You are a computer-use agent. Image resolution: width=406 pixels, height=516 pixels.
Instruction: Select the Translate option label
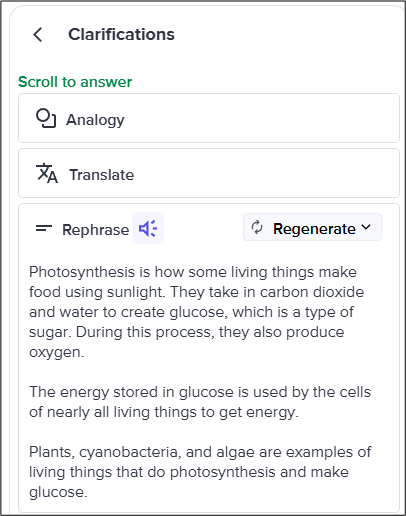[102, 175]
